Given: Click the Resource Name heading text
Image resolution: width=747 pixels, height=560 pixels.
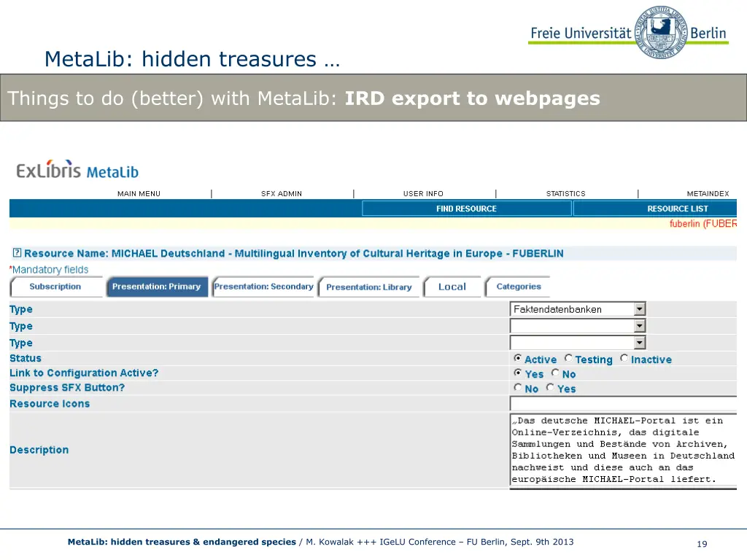Looking at the screenshot, I should coord(293,253).
